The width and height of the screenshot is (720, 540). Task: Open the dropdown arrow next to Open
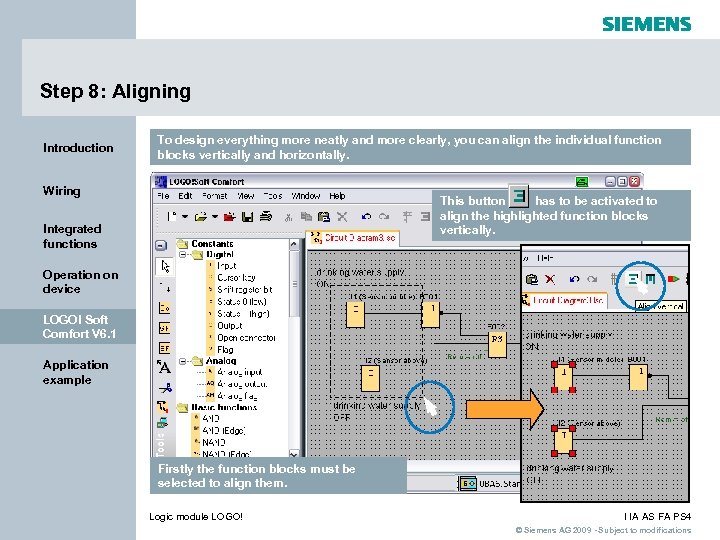click(214, 216)
